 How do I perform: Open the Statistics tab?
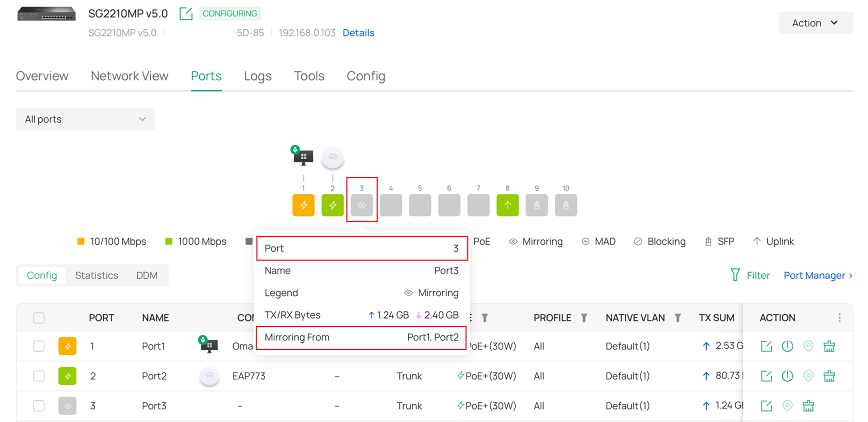pos(96,275)
